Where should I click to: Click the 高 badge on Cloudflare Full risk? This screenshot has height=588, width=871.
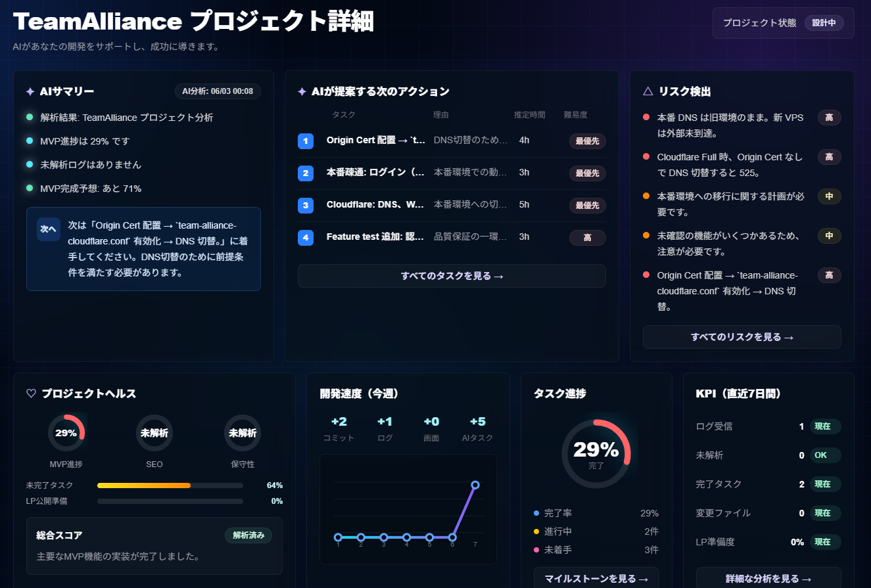coord(829,157)
